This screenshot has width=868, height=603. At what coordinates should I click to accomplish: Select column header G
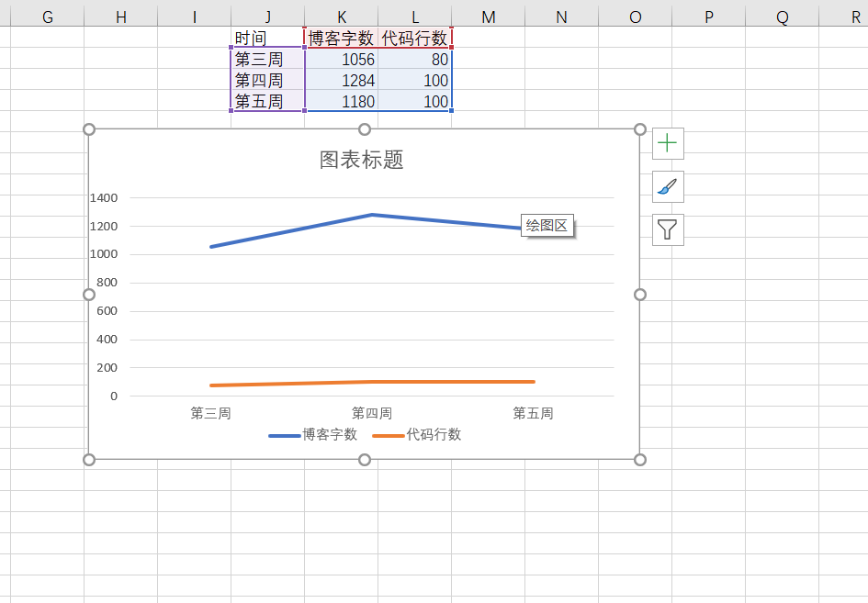[x=48, y=17]
